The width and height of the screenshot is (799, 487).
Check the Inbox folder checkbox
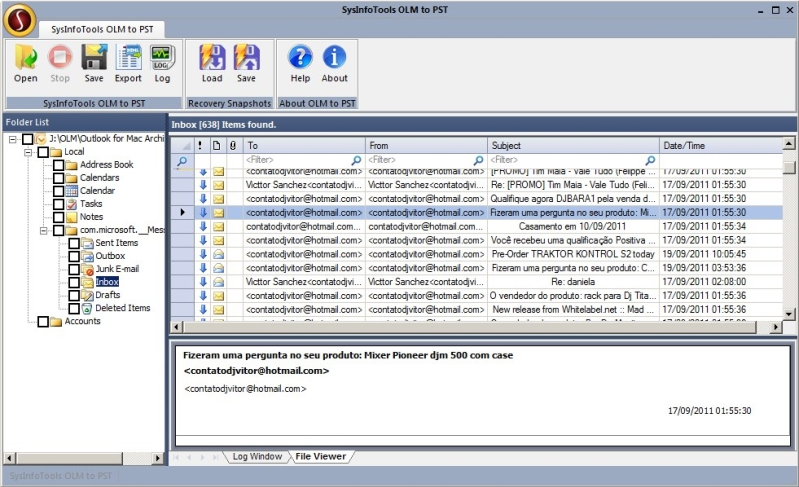pyautogui.click(x=74, y=282)
